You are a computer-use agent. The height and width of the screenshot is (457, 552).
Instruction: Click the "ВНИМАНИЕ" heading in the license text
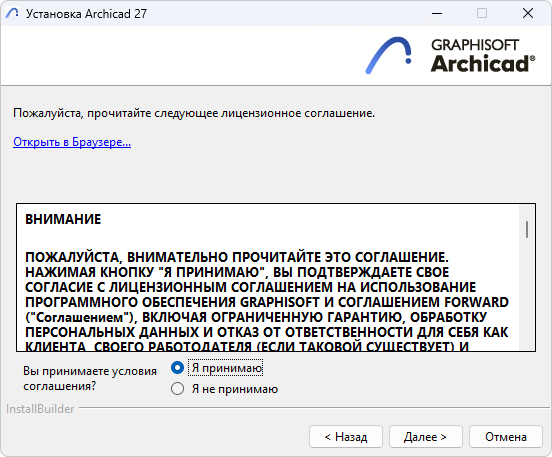tap(63, 219)
